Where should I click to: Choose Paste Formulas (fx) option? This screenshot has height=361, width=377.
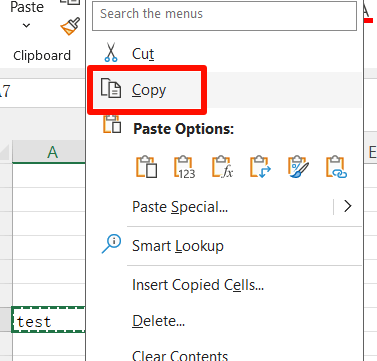pyautogui.click(x=223, y=166)
